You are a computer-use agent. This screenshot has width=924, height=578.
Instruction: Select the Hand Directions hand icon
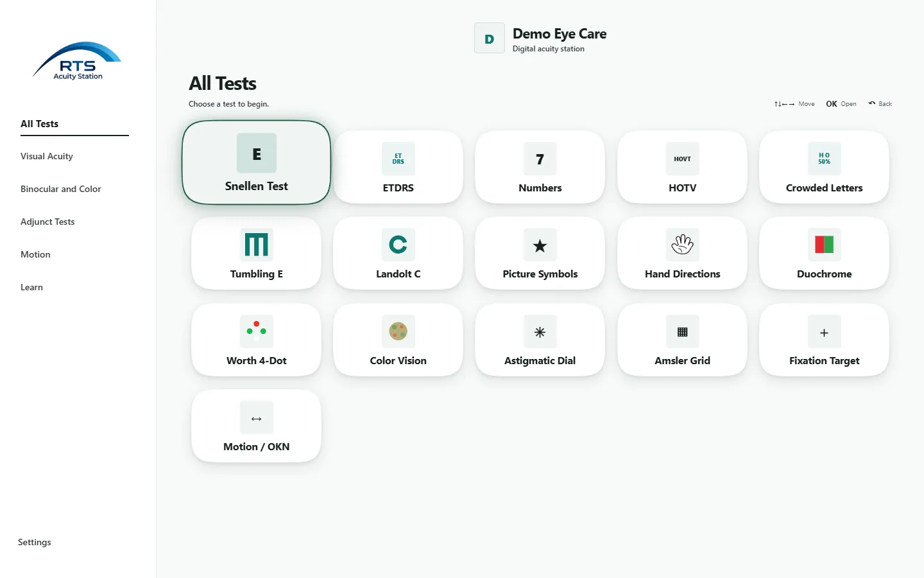pos(683,245)
